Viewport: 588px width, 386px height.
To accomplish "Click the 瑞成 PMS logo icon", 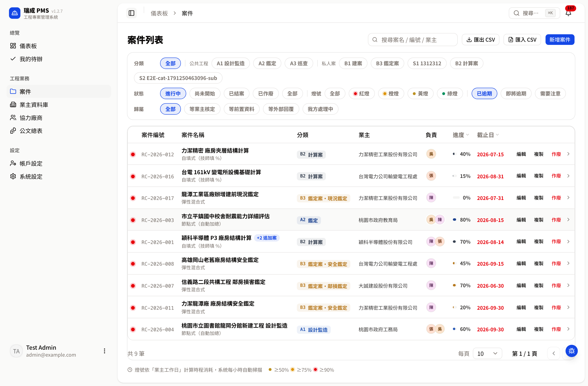I will pos(14,13).
